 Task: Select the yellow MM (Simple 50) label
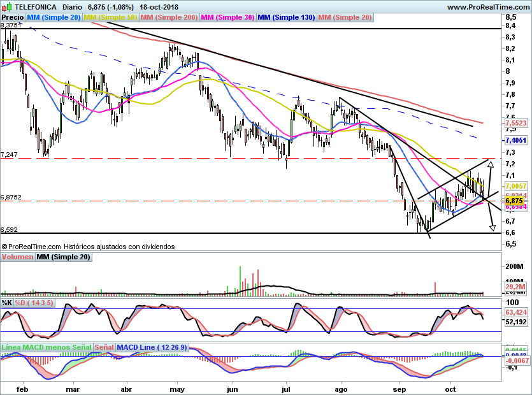110,18
